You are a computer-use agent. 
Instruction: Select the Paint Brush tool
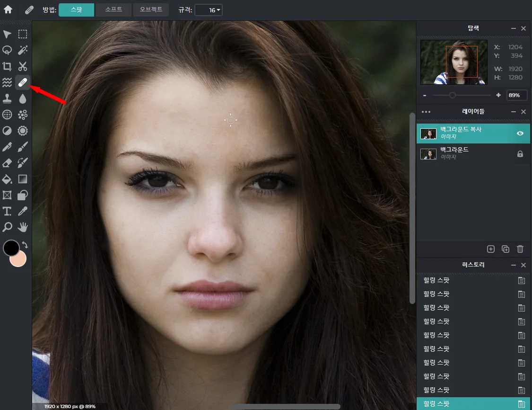[x=23, y=147]
